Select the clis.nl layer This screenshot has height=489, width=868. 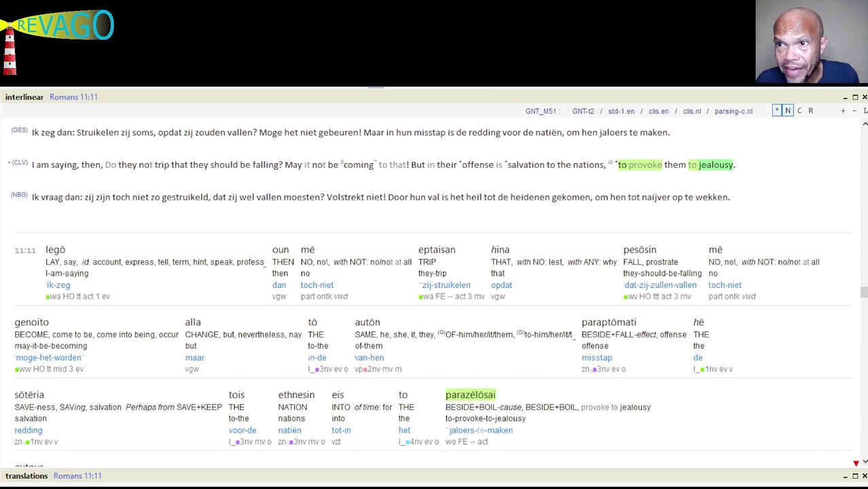click(x=691, y=111)
